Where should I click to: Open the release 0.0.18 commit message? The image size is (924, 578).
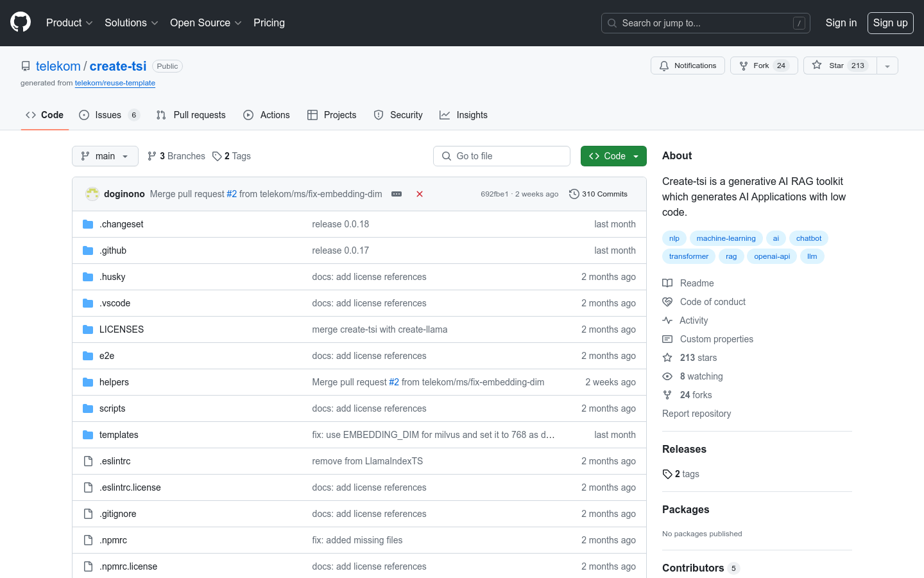(x=341, y=224)
